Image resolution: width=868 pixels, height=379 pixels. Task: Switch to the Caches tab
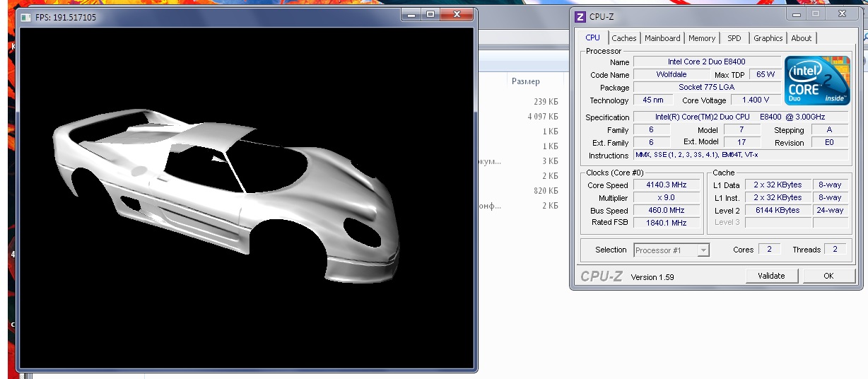[623, 38]
